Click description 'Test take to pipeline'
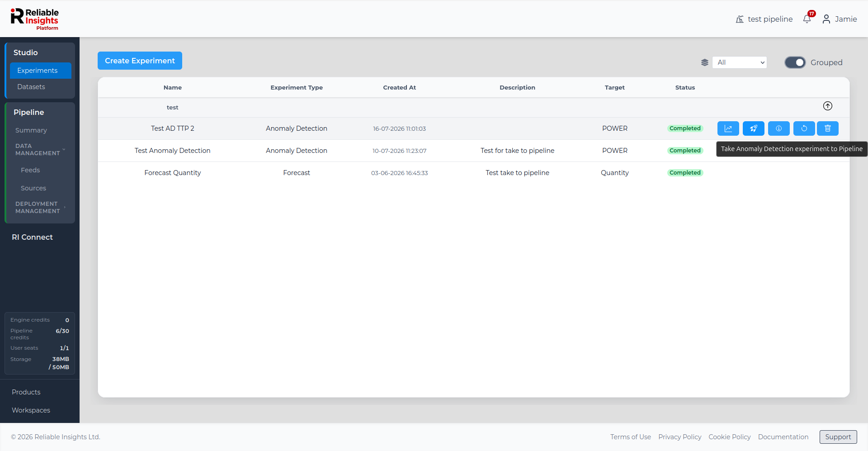The width and height of the screenshot is (868, 451). click(518, 173)
